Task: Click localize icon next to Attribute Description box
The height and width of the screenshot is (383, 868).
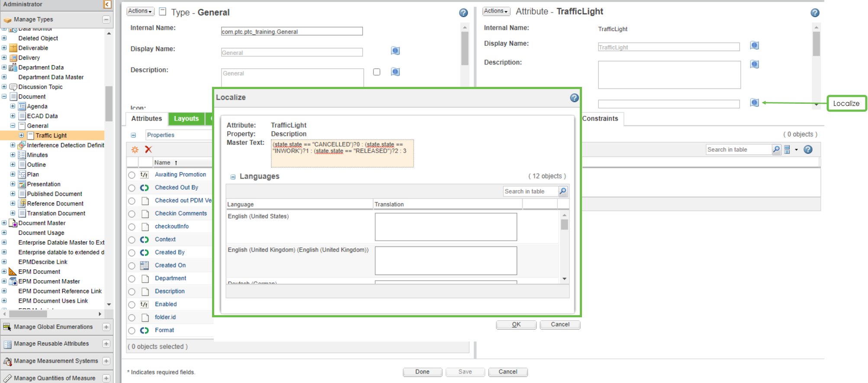Action: (754, 64)
